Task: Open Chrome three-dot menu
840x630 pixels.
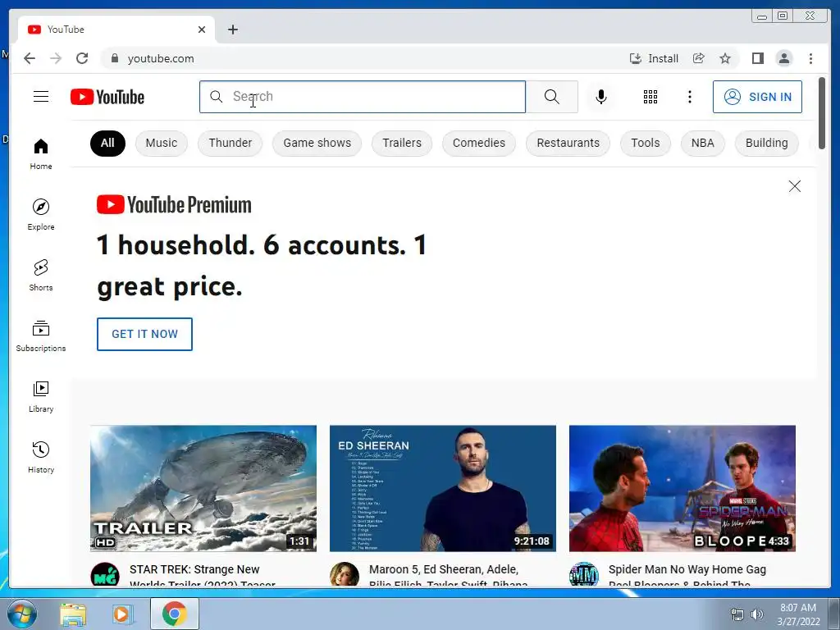Action: (x=810, y=58)
